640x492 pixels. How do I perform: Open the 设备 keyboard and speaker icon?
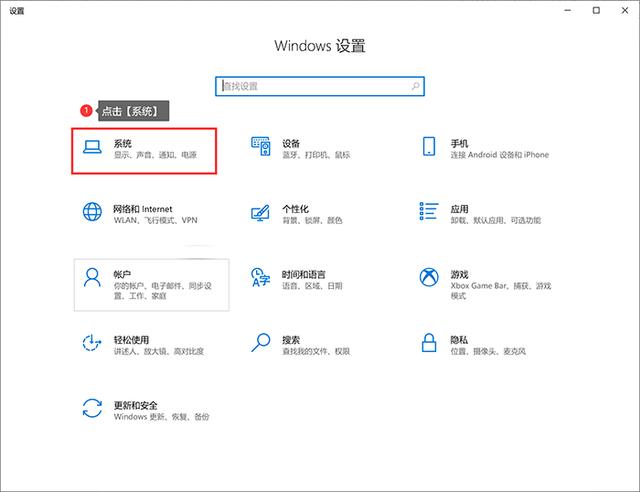[260, 149]
